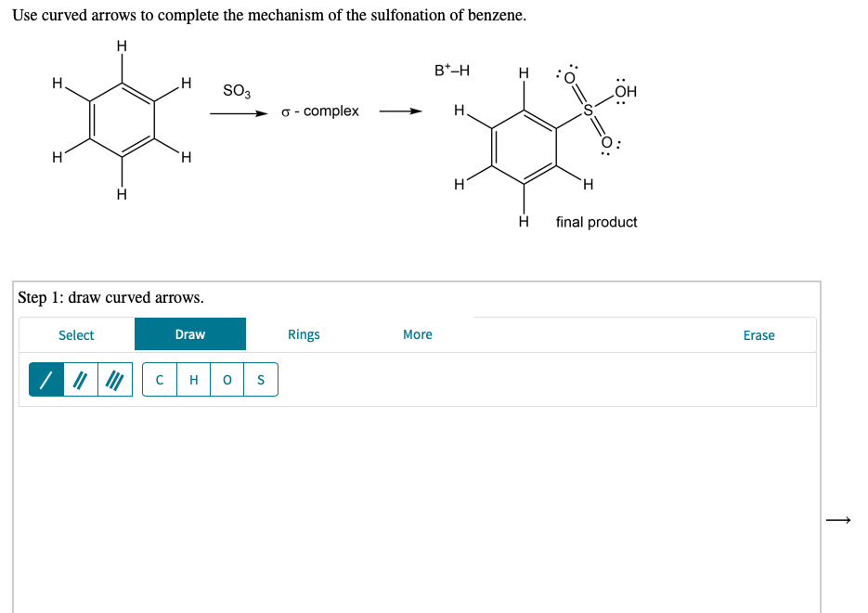The height and width of the screenshot is (613, 868).
Task: Switch to the Select tab
Action: pyautogui.click(x=76, y=334)
